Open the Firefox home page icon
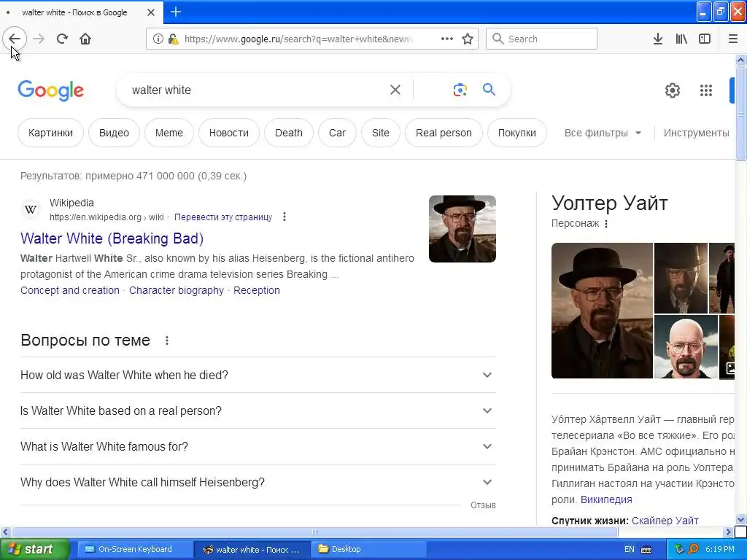The width and height of the screenshot is (747, 560). pyautogui.click(x=85, y=39)
